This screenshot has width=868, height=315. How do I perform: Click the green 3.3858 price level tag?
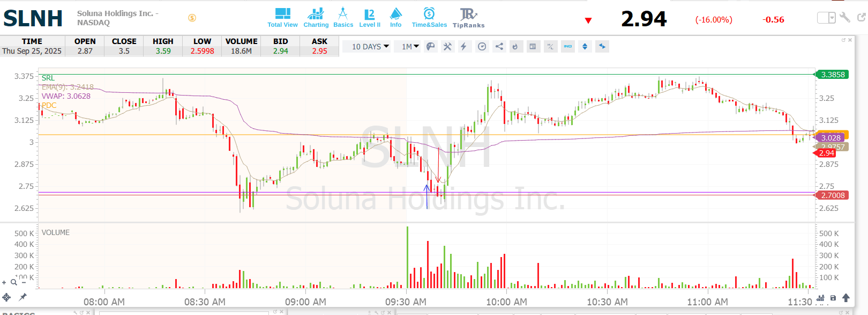[832, 75]
